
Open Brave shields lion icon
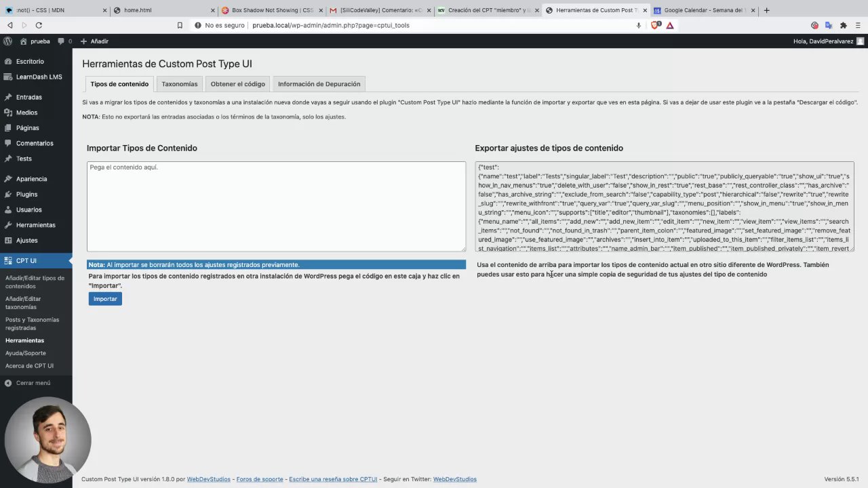[655, 25]
